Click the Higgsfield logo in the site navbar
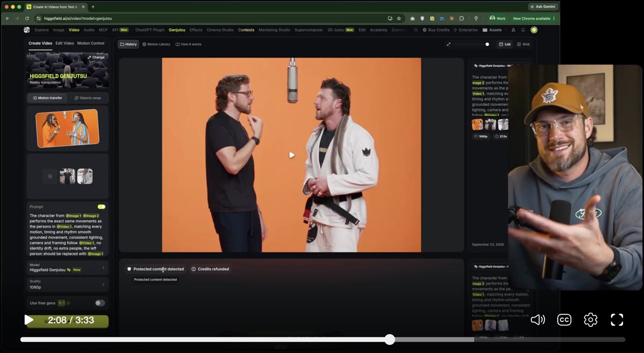 pos(27,30)
